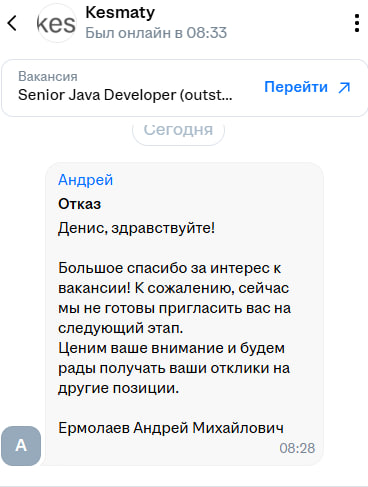Click the arrow icon next to Перейти

pyautogui.click(x=344, y=88)
